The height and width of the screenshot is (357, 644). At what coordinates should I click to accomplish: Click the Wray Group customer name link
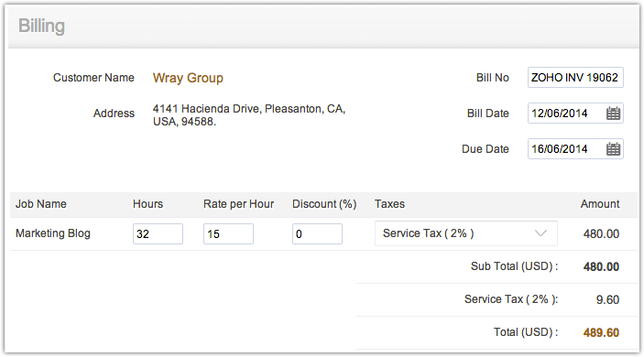pos(188,78)
